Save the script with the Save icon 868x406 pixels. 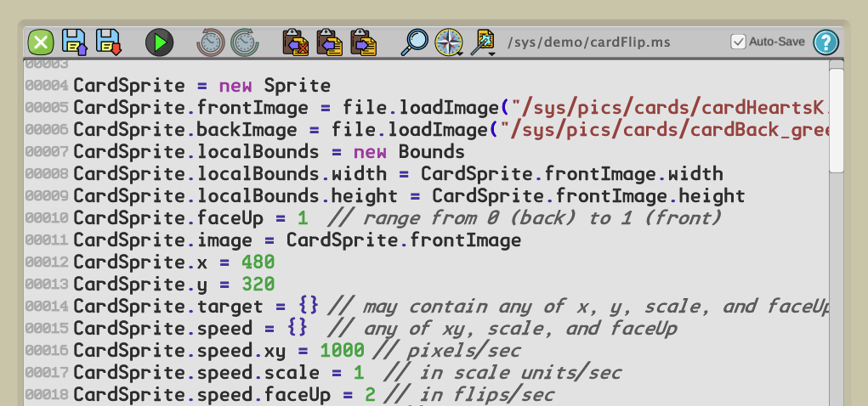(74, 42)
